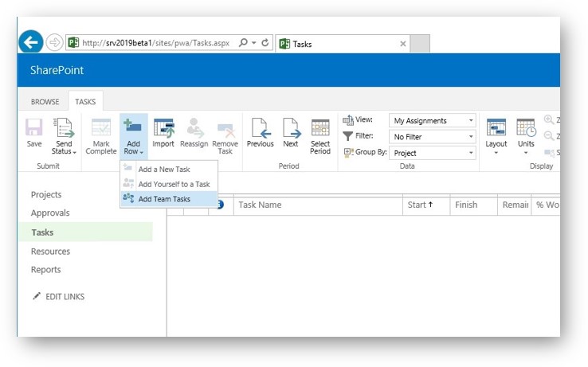Viewport: 588px width, 367px height.
Task: Click the Select Period calendar icon
Action: tap(320, 128)
